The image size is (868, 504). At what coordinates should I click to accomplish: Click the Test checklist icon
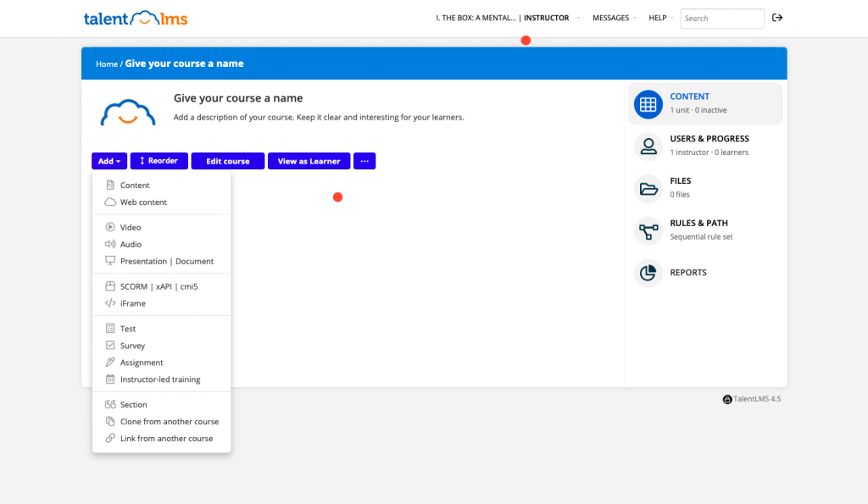[110, 328]
